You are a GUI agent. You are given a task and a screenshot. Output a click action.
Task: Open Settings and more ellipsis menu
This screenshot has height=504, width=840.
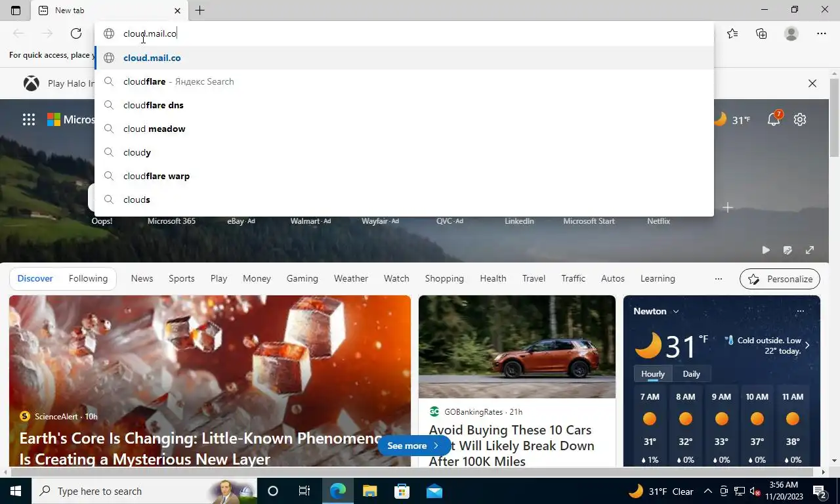822,33
